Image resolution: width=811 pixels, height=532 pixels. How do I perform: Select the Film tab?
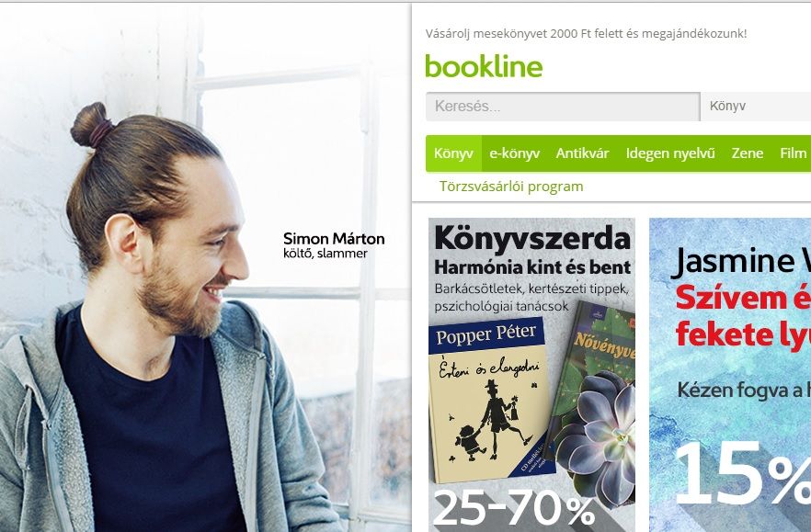(x=793, y=153)
